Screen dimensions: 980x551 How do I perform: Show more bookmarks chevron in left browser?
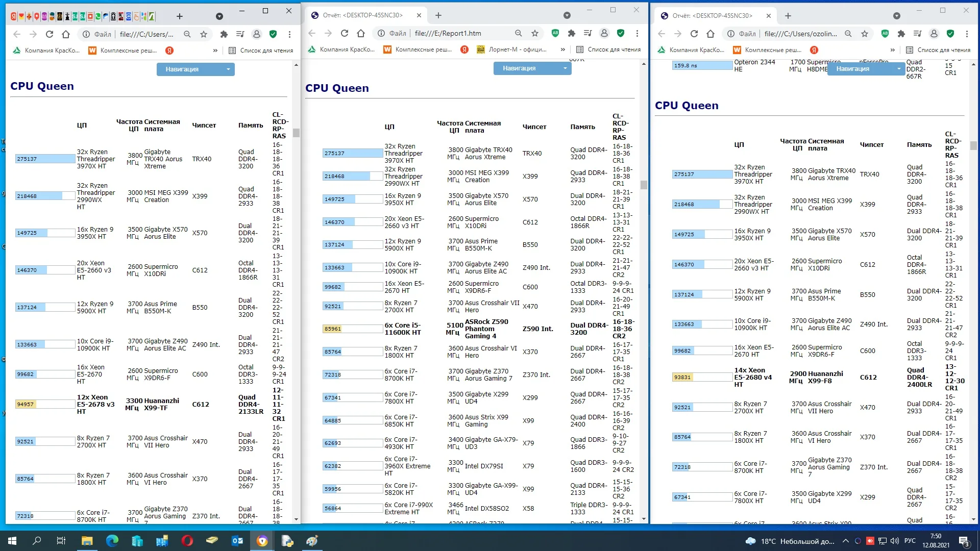point(215,51)
